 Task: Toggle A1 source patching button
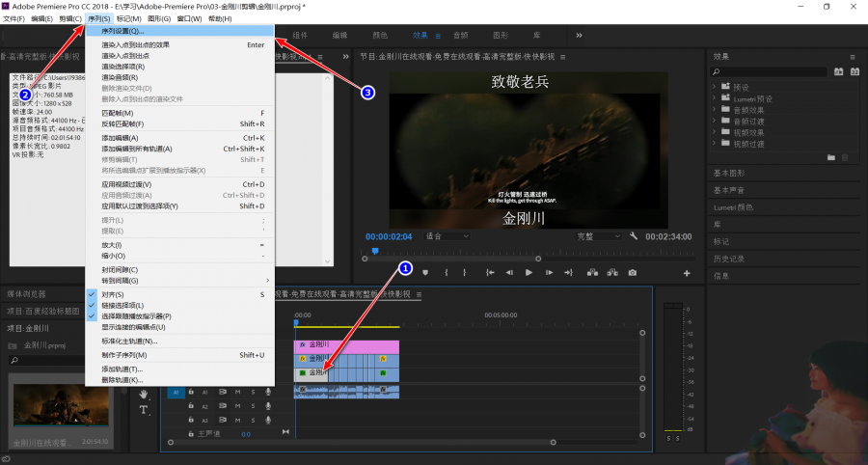click(x=176, y=393)
